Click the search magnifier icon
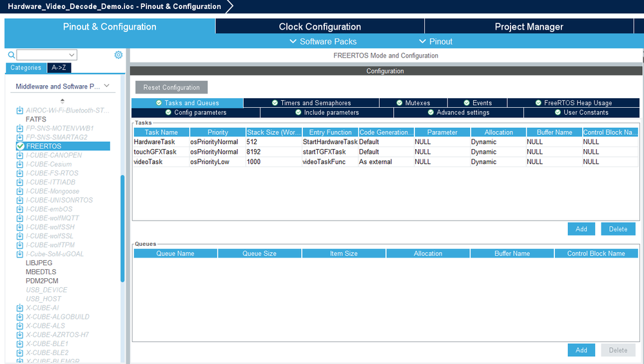This screenshot has height=364, width=644. tap(12, 55)
